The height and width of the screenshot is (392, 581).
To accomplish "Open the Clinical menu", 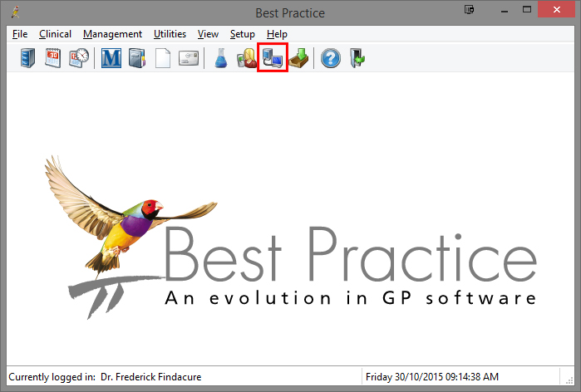I will pos(54,34).
